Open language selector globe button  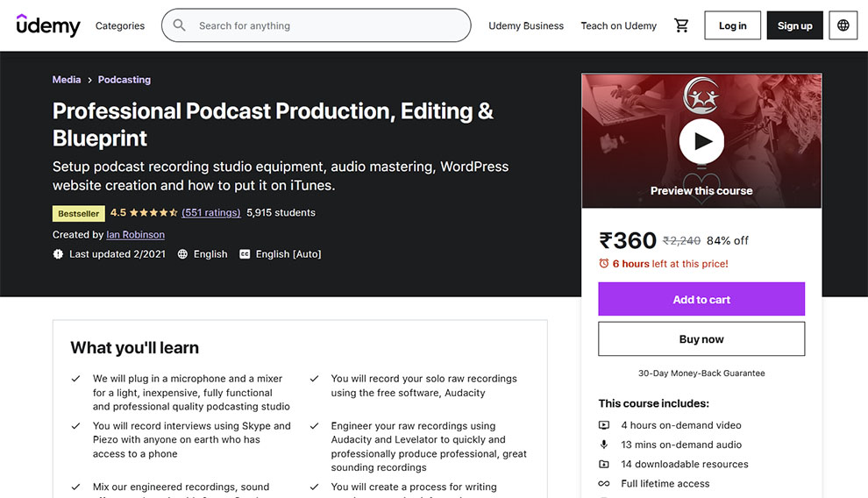[843, 25]
